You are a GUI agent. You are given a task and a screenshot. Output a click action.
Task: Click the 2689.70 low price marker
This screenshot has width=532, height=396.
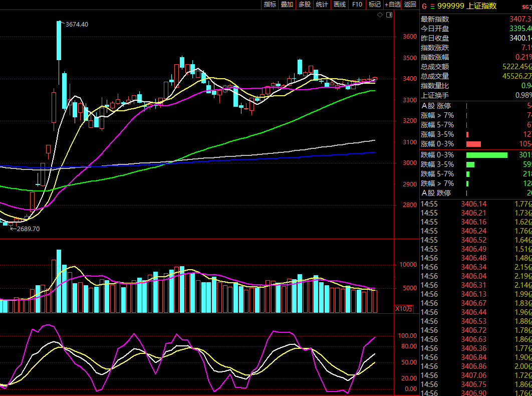pos(28,229)
